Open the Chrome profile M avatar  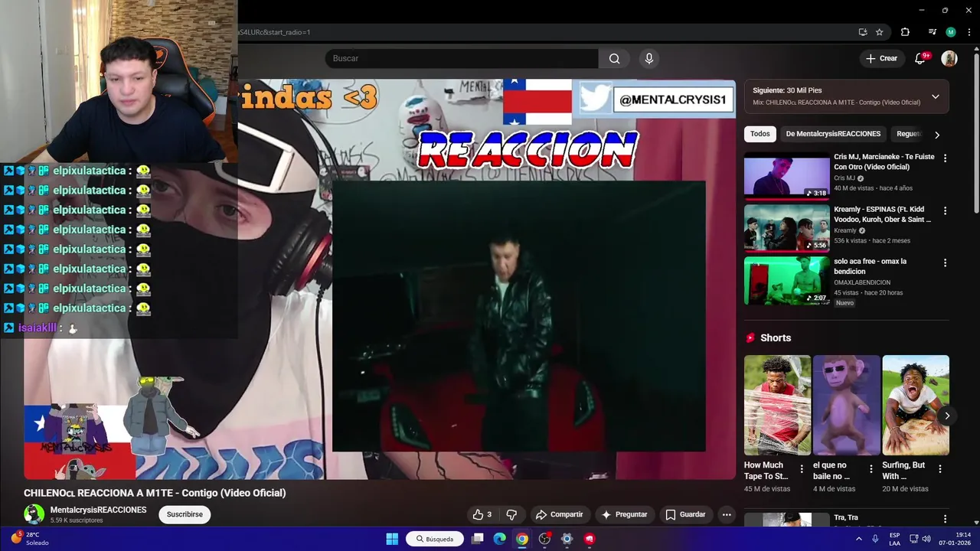tap(951, 32)
